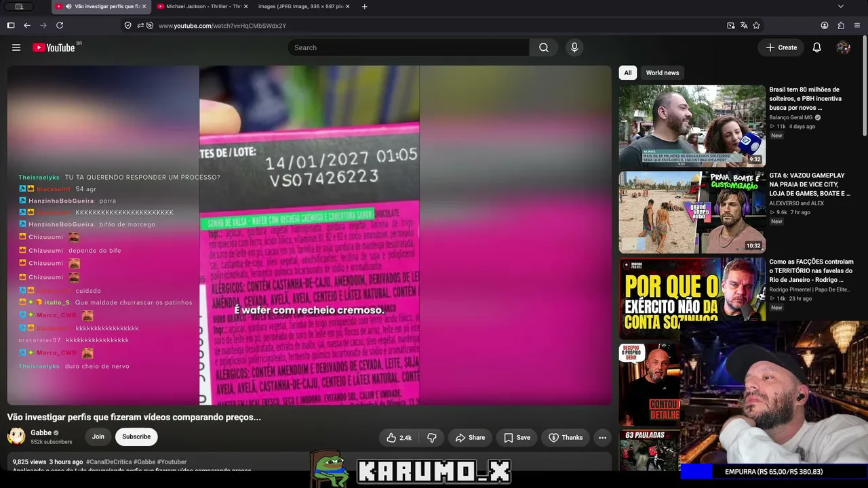Viewport: 868px width, 488px height.
Task: Open Brasil tem 80 milhões video thumbnail
Action: [x=692, y=126]
